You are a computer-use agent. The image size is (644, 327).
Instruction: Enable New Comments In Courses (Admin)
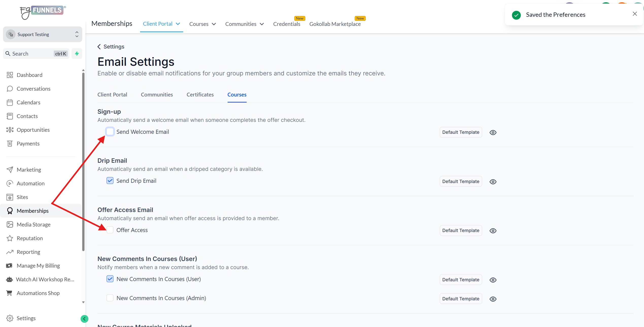[x=110, y=298]
